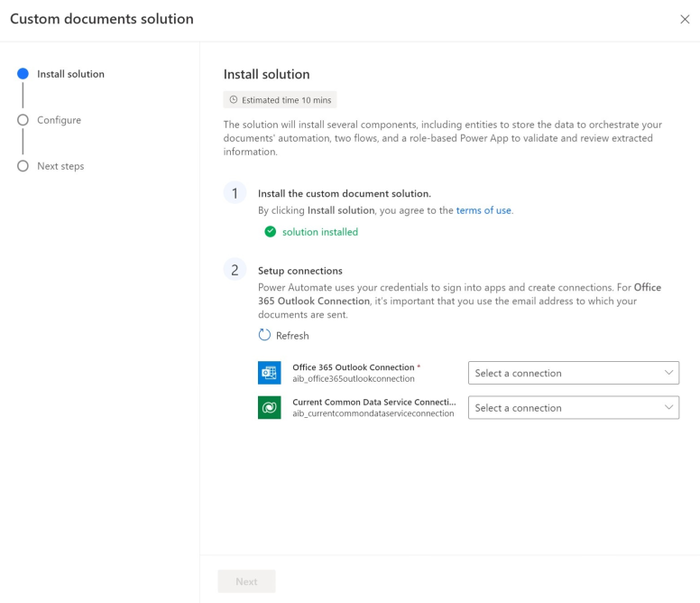Click the disabled Next button
700x603 pixels.
[246, 581]
